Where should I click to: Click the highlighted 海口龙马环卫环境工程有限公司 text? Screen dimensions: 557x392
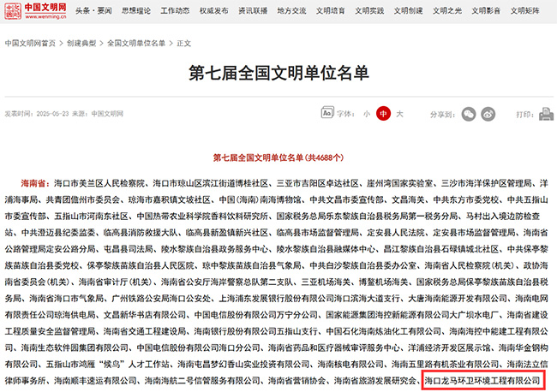point(483,379)
